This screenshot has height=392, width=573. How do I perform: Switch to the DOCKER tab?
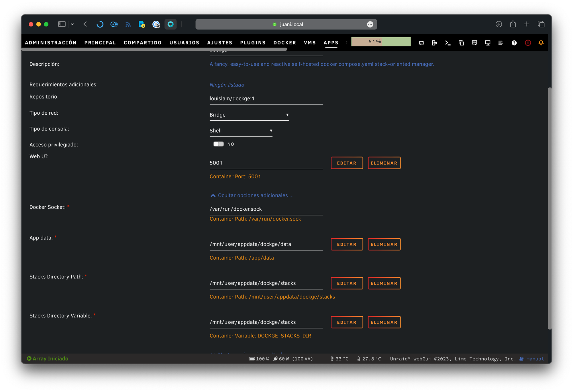point(285,43)
